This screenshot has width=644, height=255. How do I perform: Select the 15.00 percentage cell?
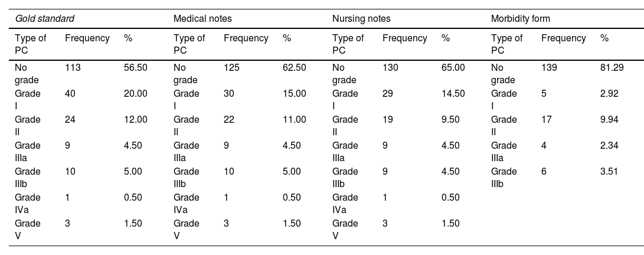[x=295, y=94]
